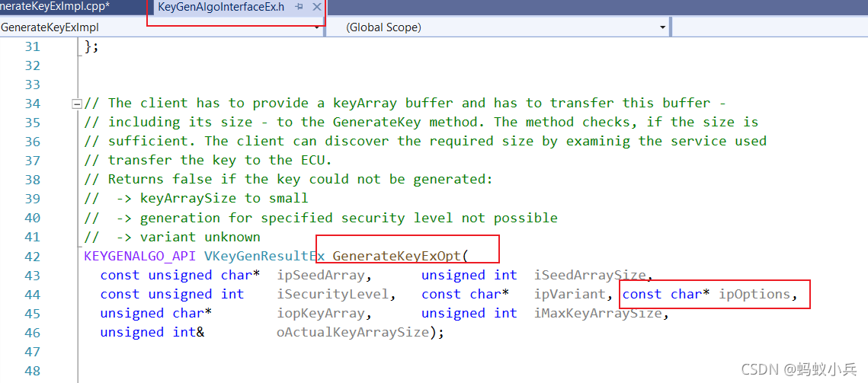Click the comment "Returns false if the key could not be generated"

click(x=300, y=180)
